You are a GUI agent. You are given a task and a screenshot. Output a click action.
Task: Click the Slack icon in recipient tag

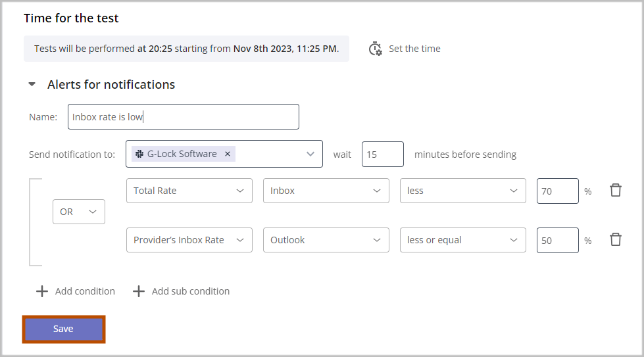[x=139, y=154]
